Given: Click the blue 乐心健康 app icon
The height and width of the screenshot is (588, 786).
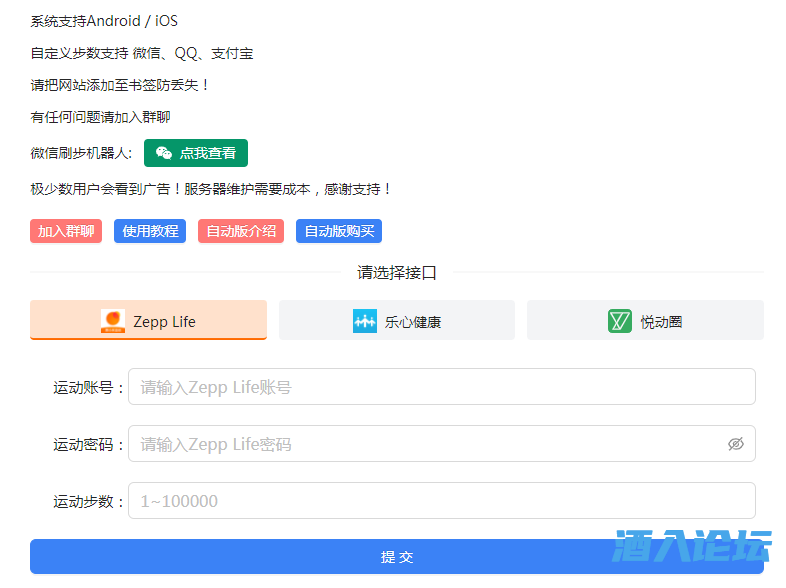Looking at the screenshot, I should click(x=365, y=321).
